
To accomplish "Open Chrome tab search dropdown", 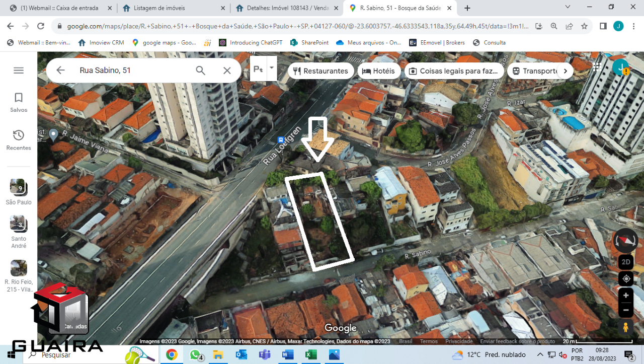I will tap(568, 8).
